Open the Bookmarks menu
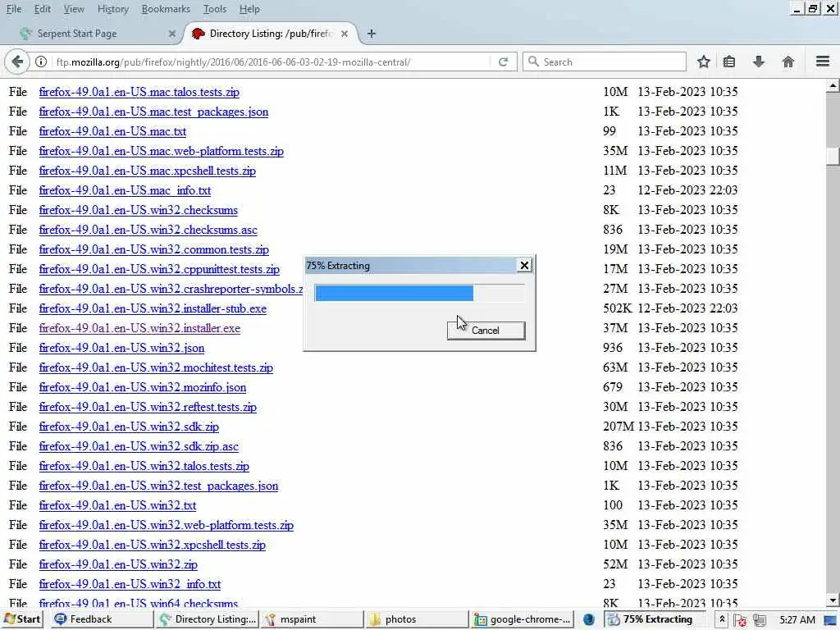The width and height of the screenshot is (840, 630). point(166,9)
